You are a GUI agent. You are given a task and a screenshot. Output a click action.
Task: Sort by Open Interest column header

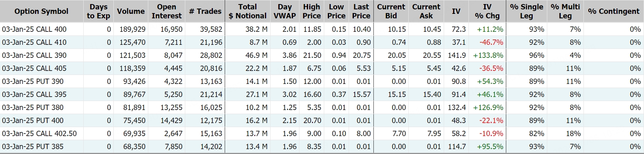[167, 11]
